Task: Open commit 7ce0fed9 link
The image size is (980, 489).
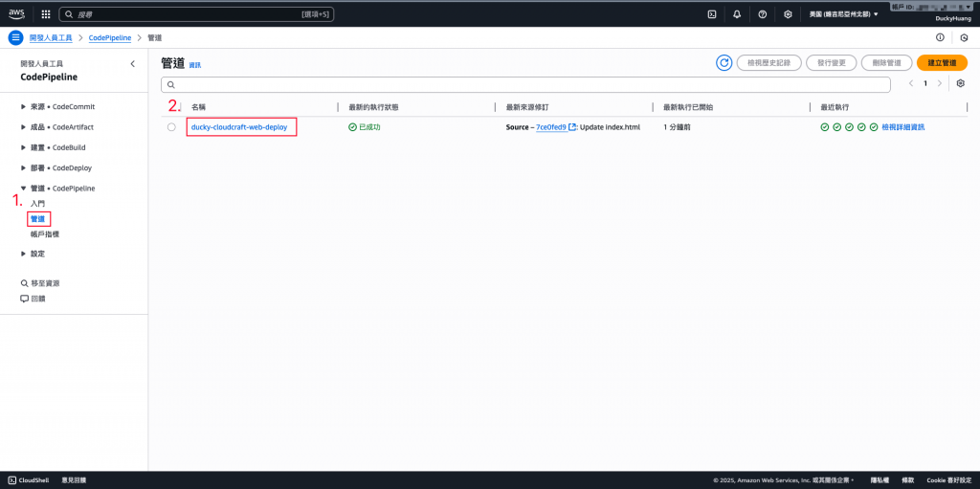Action: 551,127
